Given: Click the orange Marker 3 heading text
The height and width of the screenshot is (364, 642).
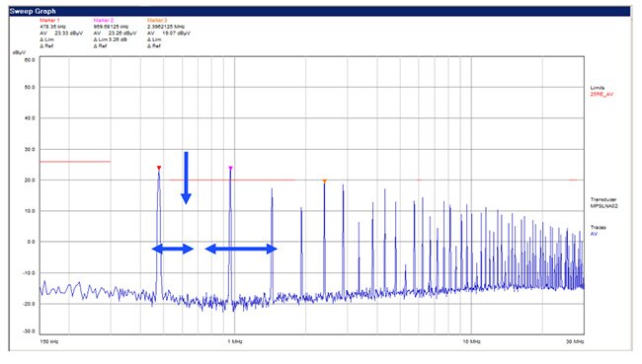Looking at the screenshot, I should point(157,20).
